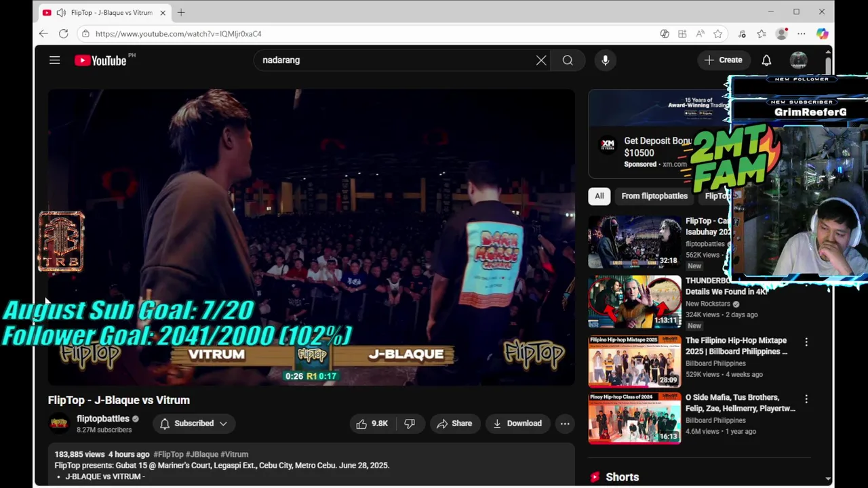The width and height of the screenshot is (868, 488).
Task: Go to YouTube home via logo
Action: [100, 60]
